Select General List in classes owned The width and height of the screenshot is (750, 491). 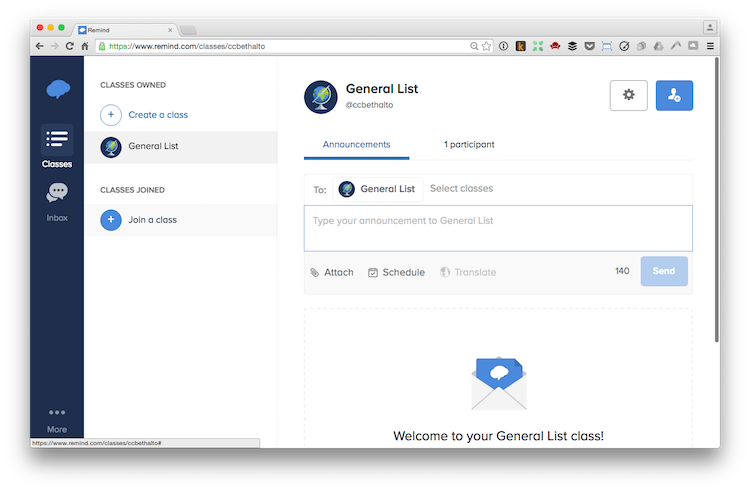[x=181, y=147]
